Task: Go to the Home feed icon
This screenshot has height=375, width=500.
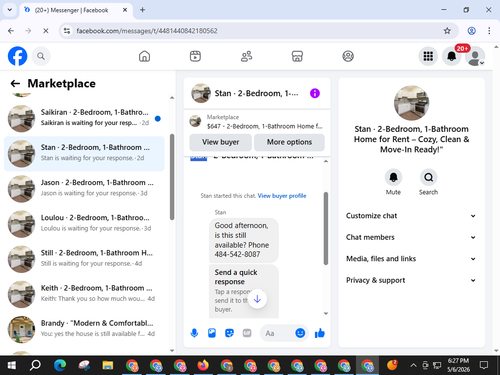Action: tap(144, 56)
